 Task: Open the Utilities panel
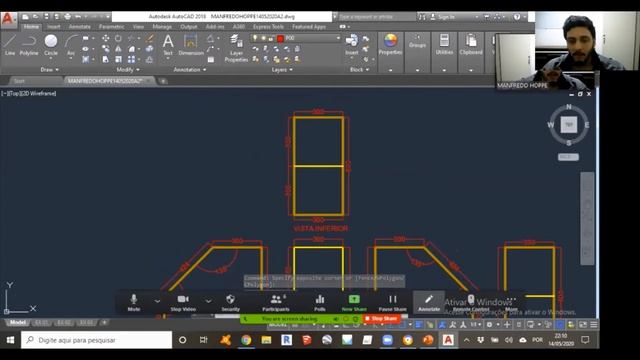click(444, 44)
